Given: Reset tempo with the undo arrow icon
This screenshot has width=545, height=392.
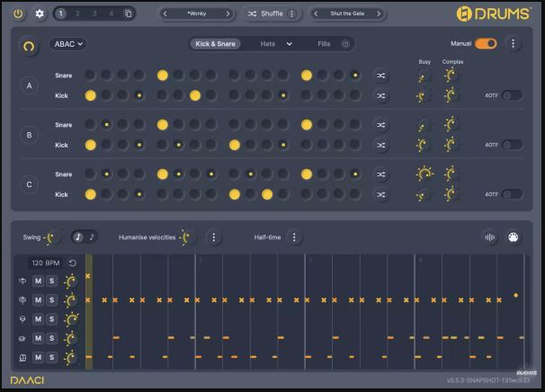Looking at the screenshot, I should [x=72, y=263].
